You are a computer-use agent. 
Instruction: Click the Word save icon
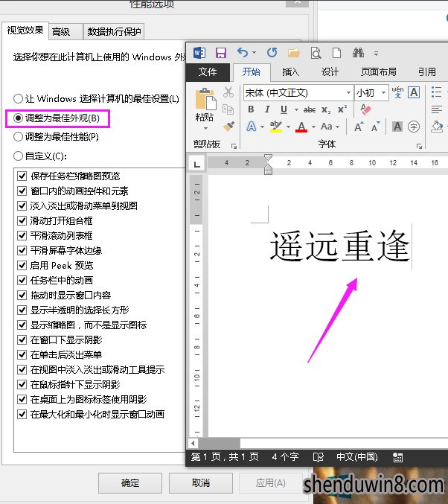point(221,53)
